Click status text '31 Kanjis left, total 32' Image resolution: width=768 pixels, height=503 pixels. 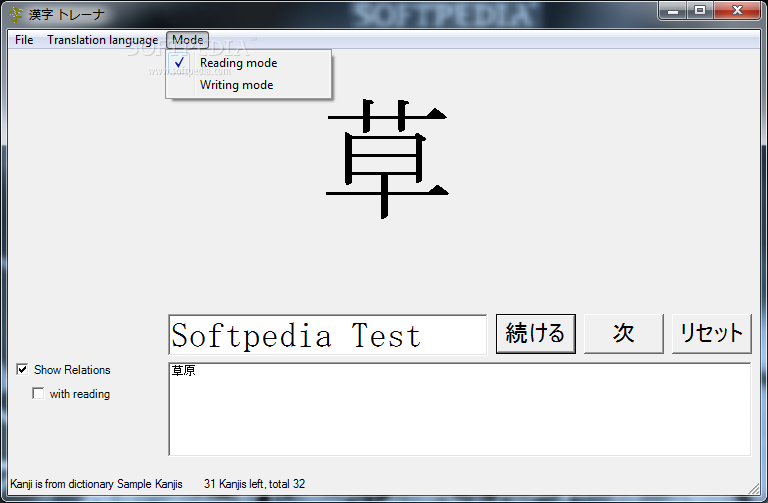[254, 484]
